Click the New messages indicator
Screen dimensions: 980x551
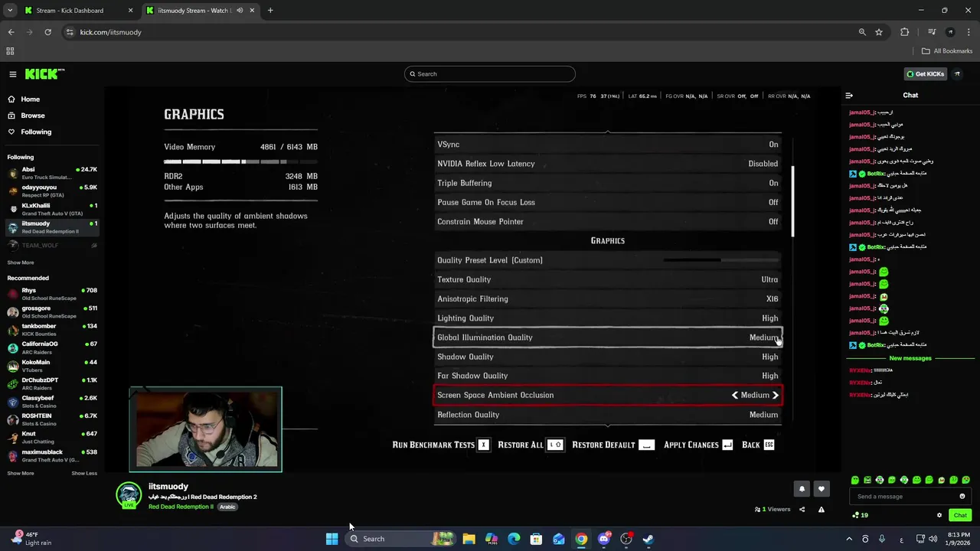910,358
